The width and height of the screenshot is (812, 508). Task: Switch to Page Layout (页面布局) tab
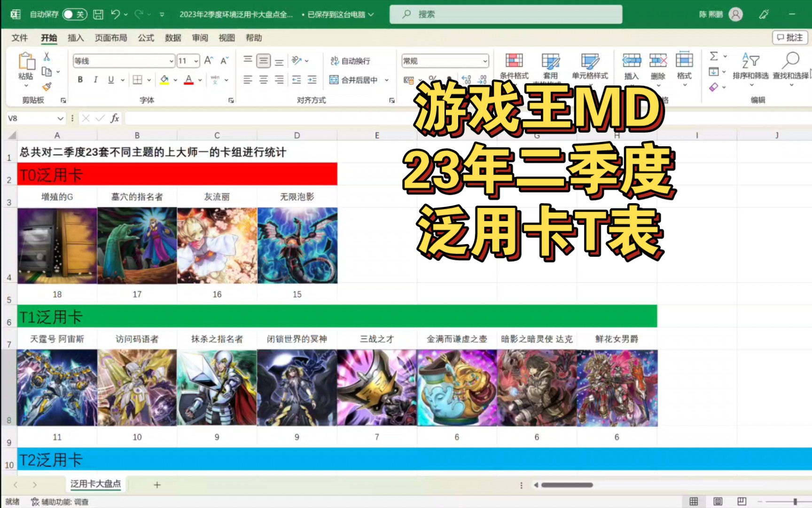click(x=111, y=38)
